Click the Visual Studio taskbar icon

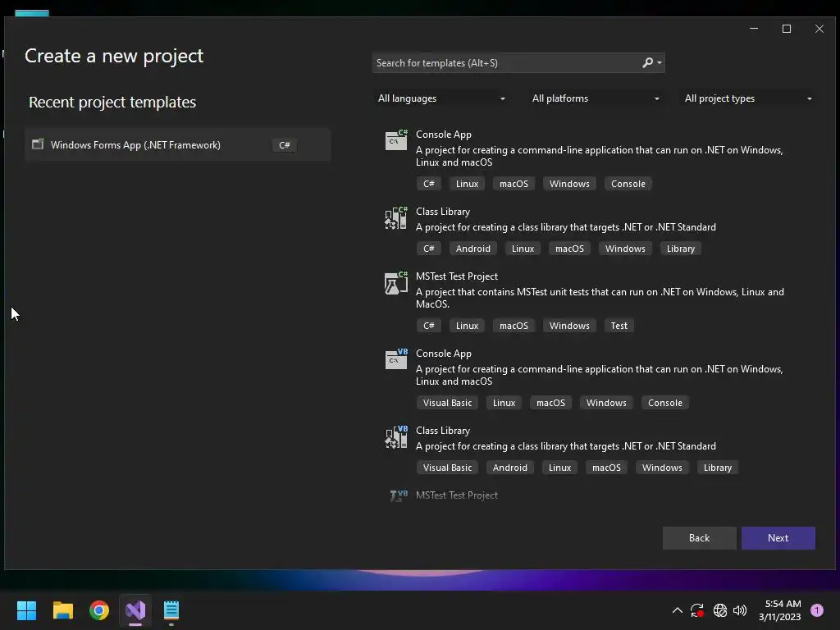click(135, 610)
